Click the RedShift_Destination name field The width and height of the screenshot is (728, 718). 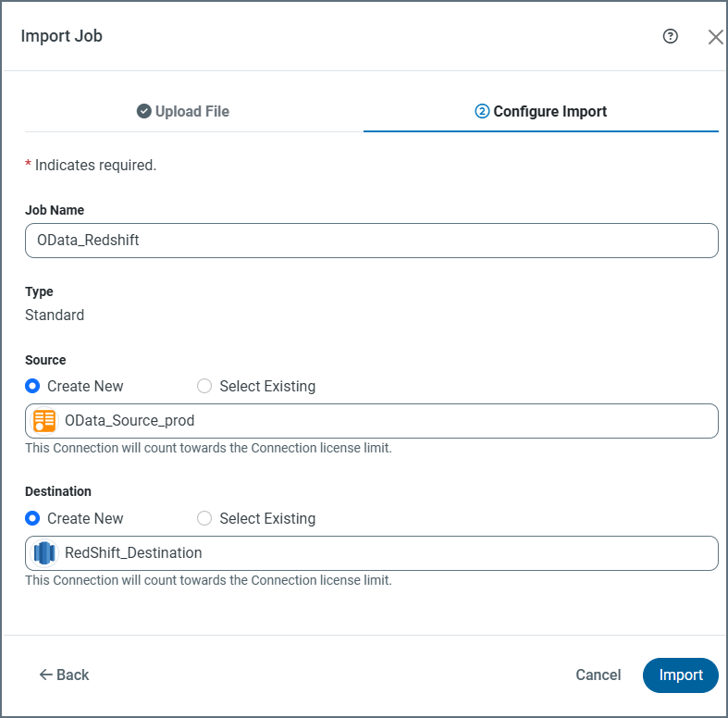click(389, 553)
